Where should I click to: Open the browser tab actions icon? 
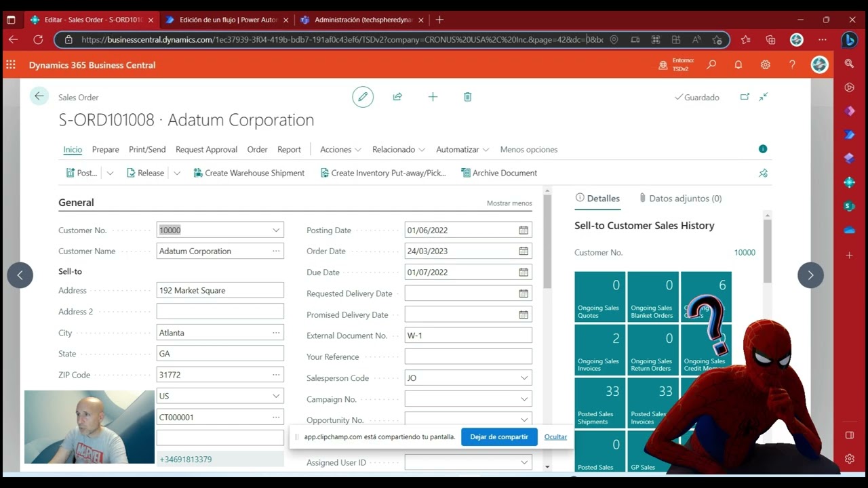[x=11, y=20]
